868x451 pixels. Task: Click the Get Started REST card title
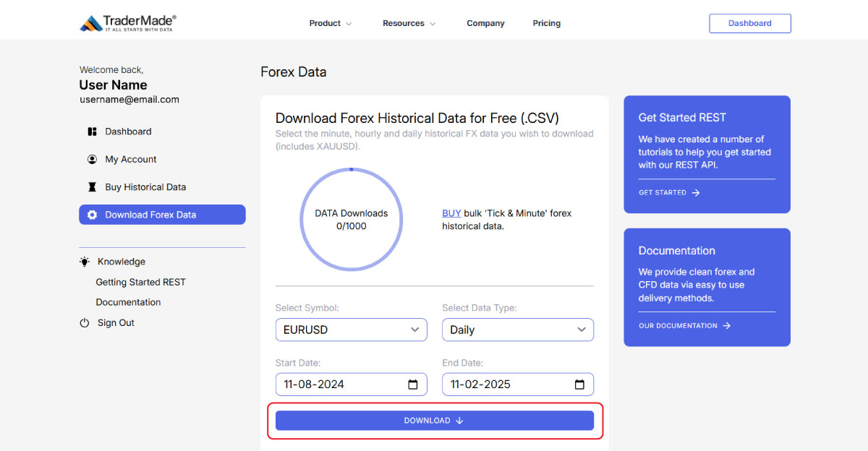682,118
